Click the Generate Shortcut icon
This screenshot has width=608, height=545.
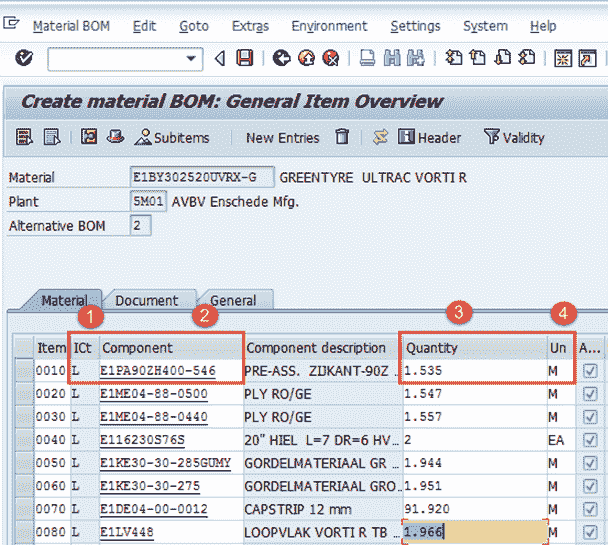click(587, 59)
